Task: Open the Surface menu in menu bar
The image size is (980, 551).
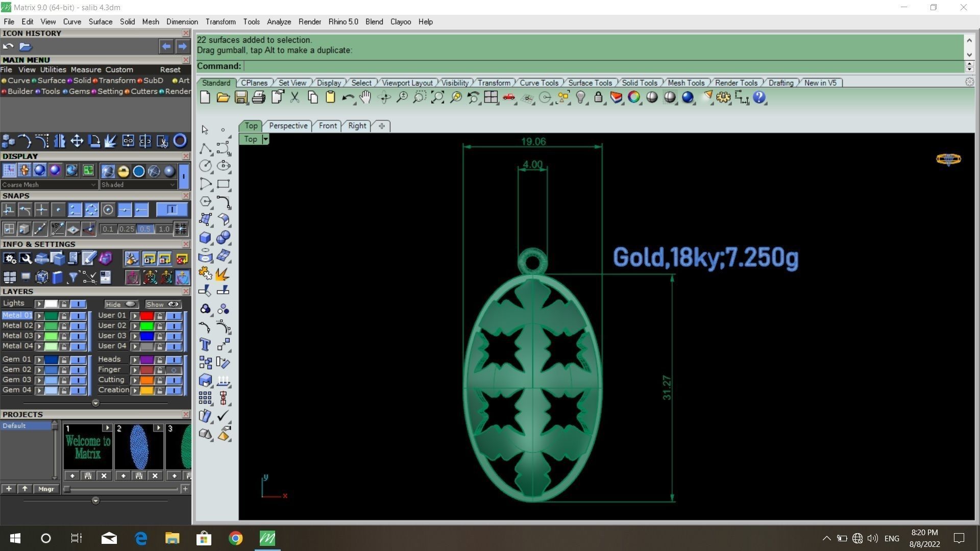Action: 101,21
